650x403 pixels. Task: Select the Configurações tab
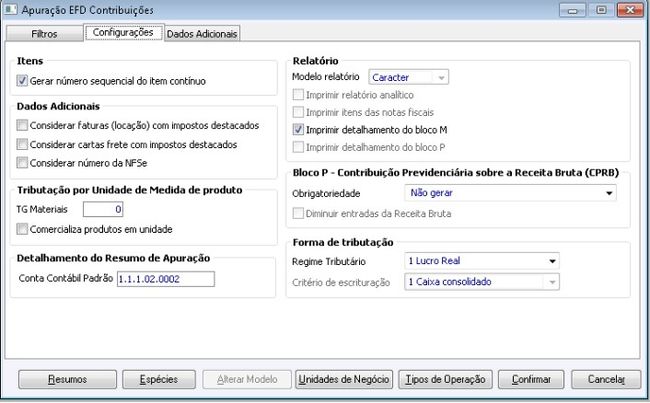[123, 32]
